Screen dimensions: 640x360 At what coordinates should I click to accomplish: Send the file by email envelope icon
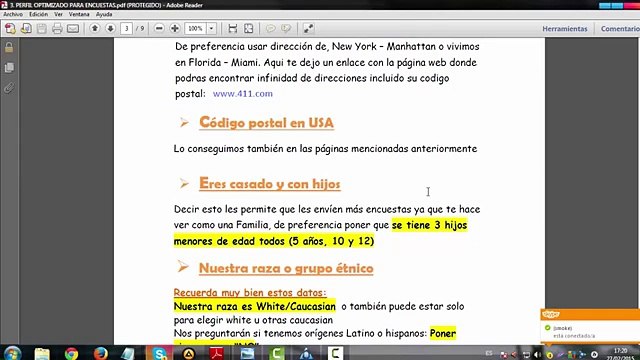point(73,28)
